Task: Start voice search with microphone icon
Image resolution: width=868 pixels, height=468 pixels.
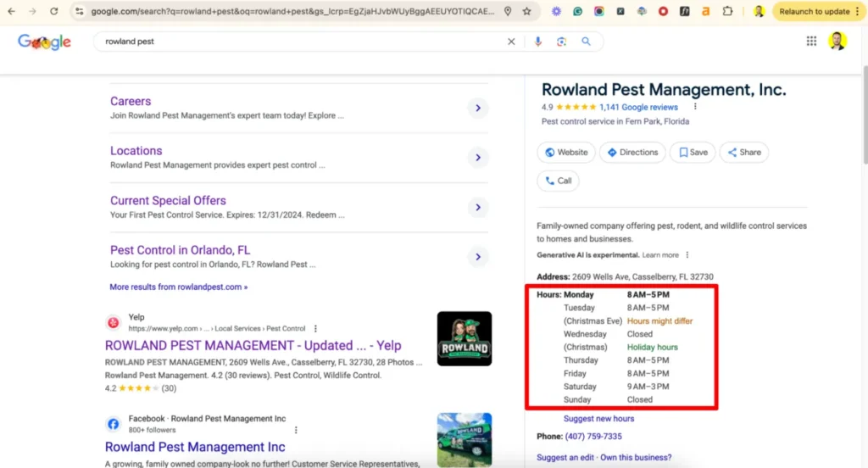Action: click(537, 42)
